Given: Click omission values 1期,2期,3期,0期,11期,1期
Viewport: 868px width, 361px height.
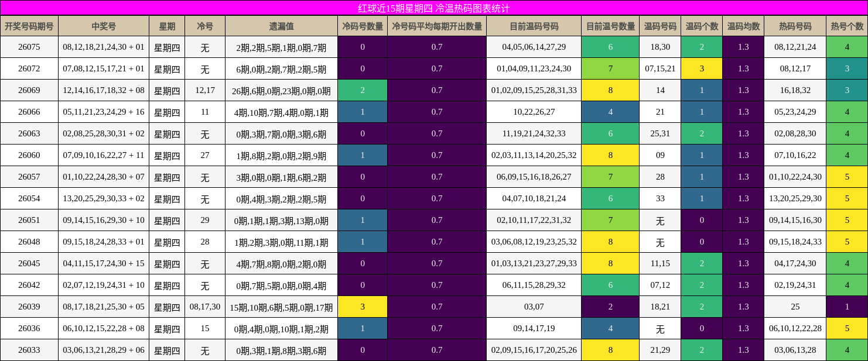Looking at the screenshot, I should [x=282, y=242].
